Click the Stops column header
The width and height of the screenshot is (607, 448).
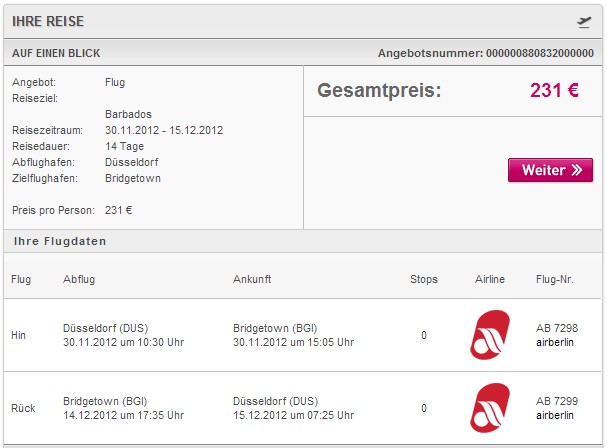coord(424,279)
